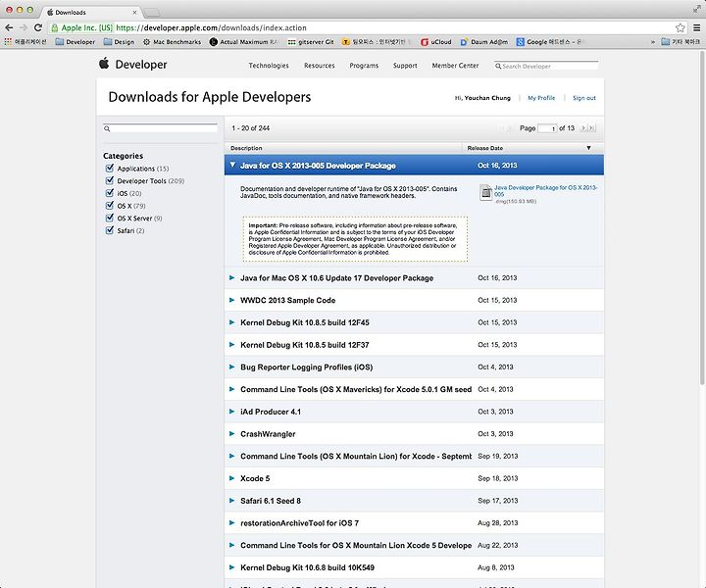This screenshot has width=706, height=588.
Task: Expand iAd Producer 4.1 row
Action: (x=231, y=412)
